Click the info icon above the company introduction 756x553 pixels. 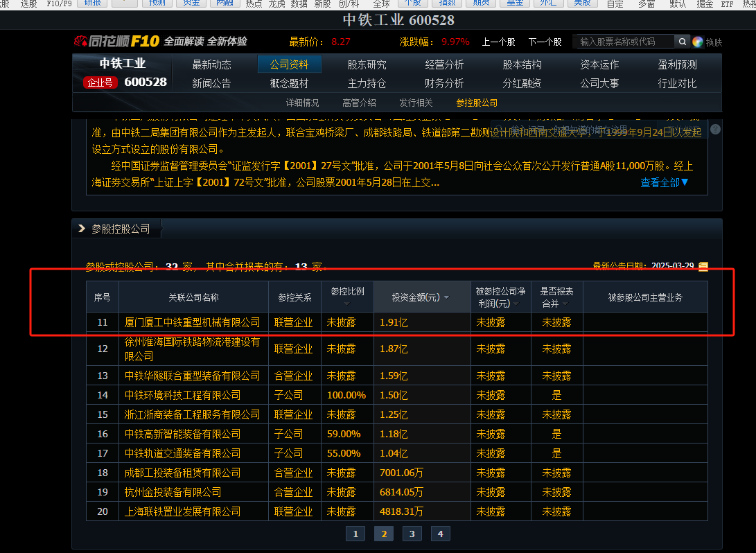pos(715,130)
